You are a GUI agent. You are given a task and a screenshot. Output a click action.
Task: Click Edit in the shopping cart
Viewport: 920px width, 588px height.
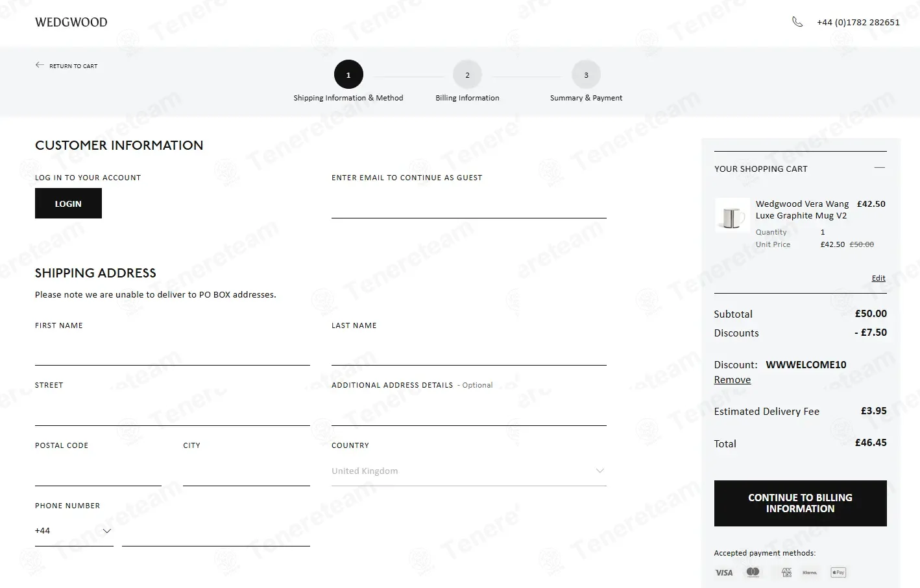tap(878, 278)
